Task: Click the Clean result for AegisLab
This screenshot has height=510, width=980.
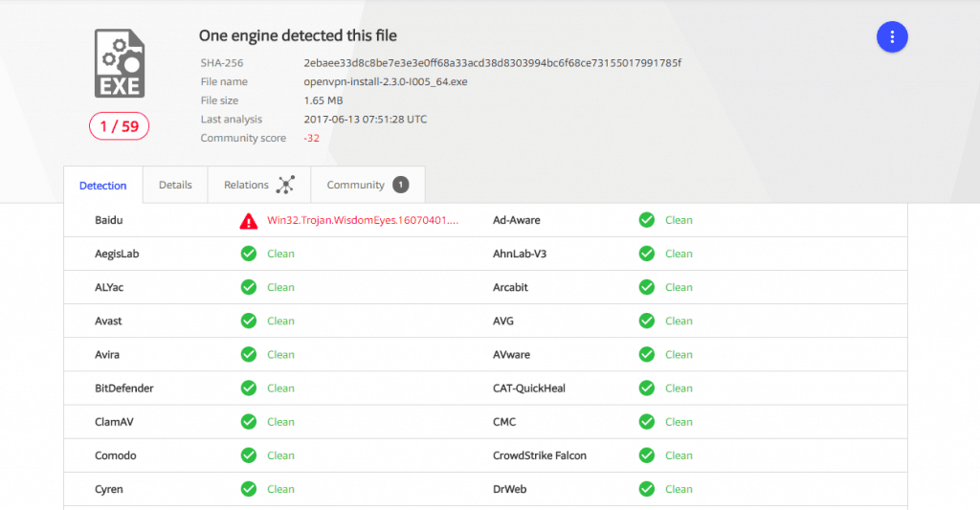Action: click(280, 254)
